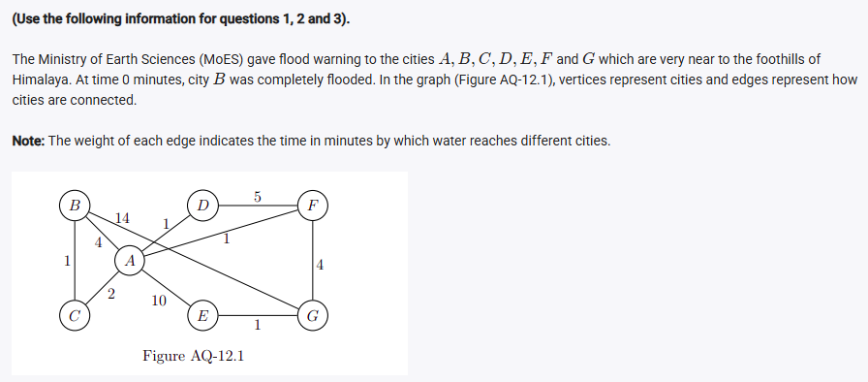Click the vertex labeled E
868x382 pixels.
pyautogui.click(x=203, y=316)
